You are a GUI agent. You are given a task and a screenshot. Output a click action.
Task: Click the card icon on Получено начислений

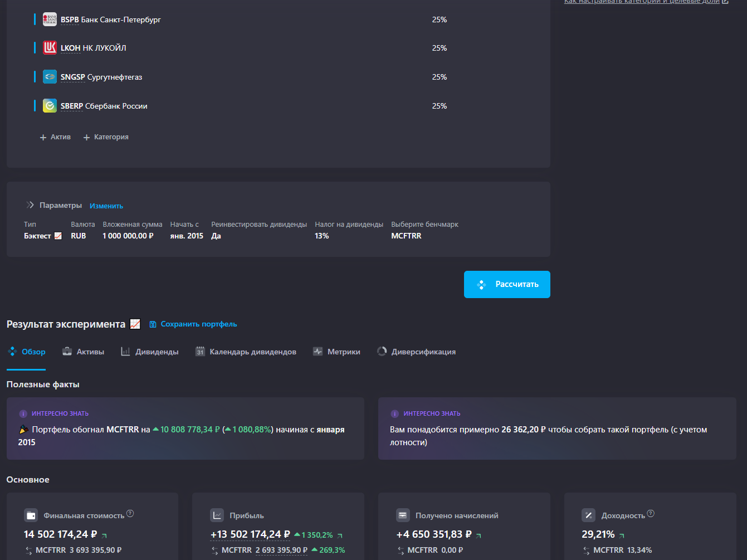click(403, 515)
